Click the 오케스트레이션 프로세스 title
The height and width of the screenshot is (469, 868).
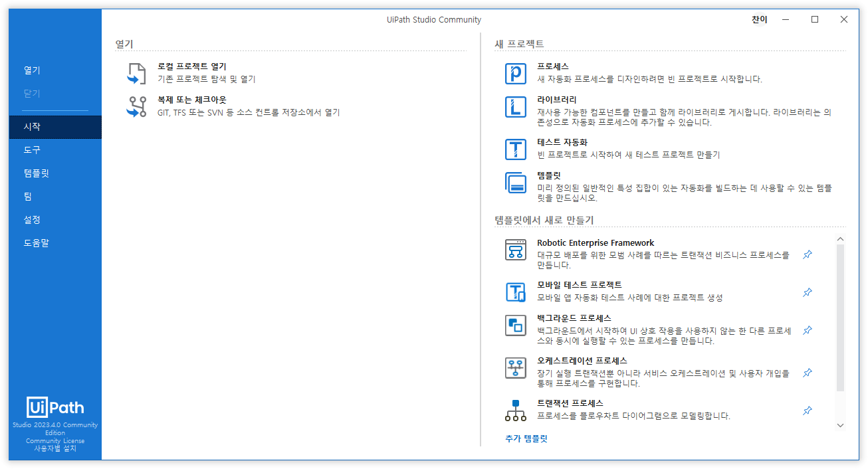click(x=582, y=361)
